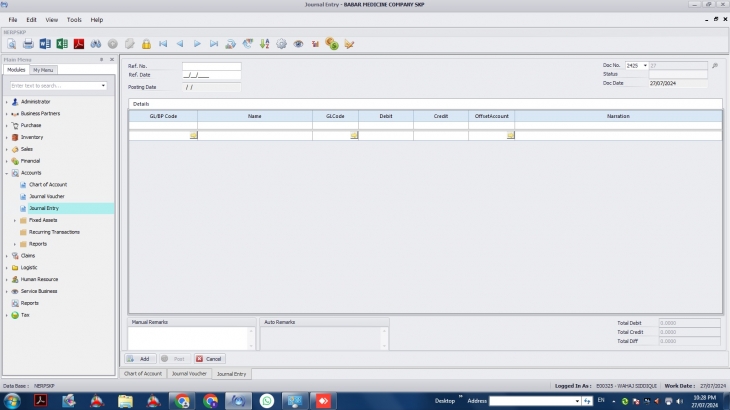Switch to the Modules tab
The height and width of the screenshot is (410, 730).
click(16, 70)
